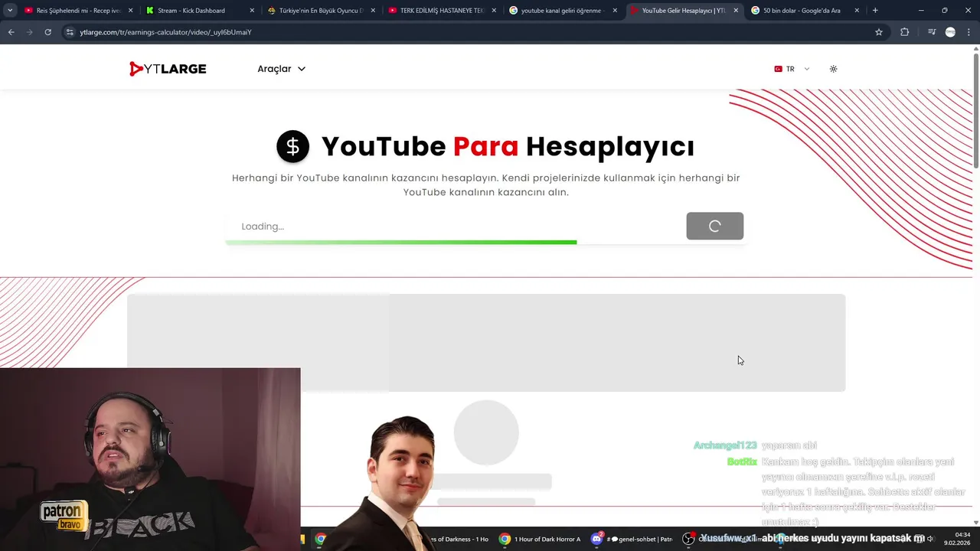
Task: Go forward in browser history
Action: click(x=29, y=32)
